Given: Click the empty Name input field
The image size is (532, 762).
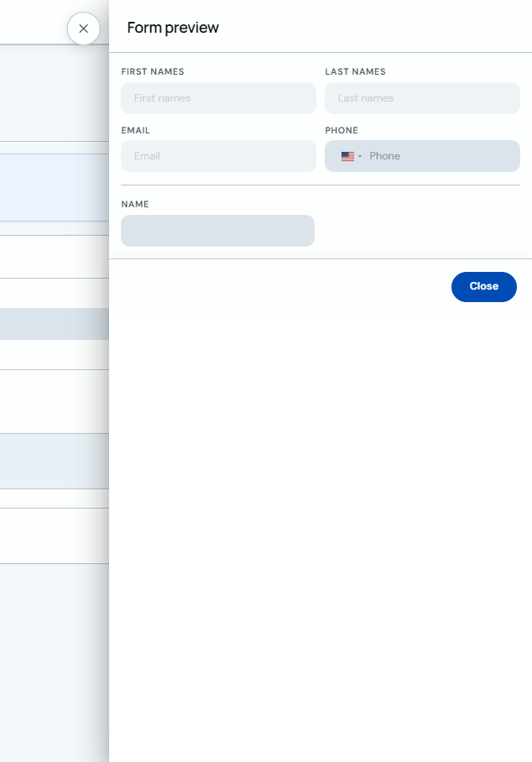Looking at the screenshot, I should [x=217, y=231].
